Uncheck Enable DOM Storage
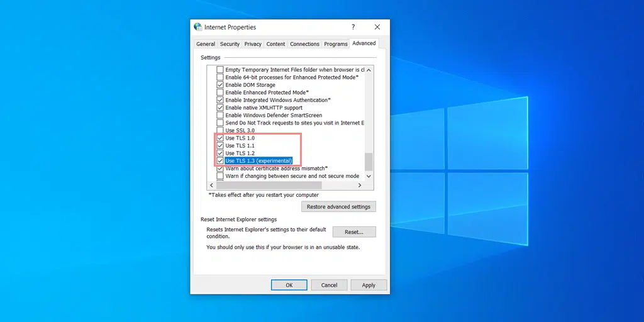Image resolution: width=644 pixels, height=322 pixels. [x=220, y=85]
